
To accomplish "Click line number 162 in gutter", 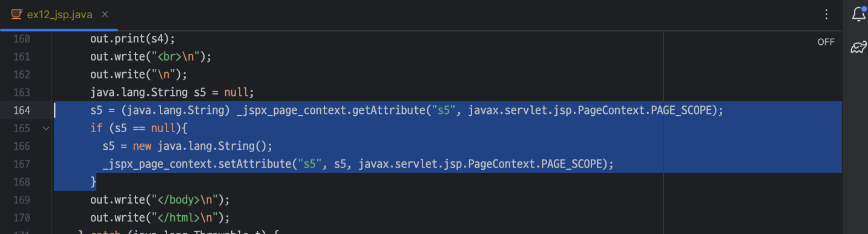I will (21, 75).
